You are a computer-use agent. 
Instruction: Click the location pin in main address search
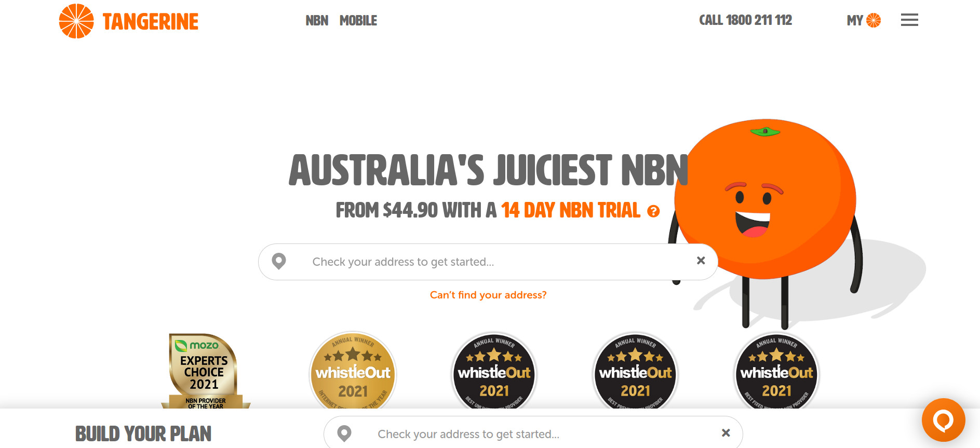tap(279, 261)
